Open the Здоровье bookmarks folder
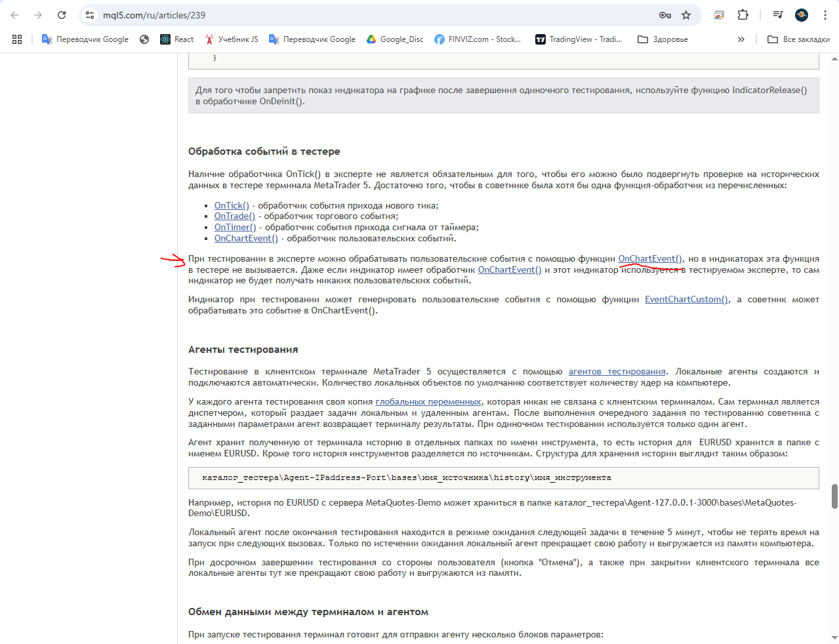Image resolution: width=839 pixels, height=644 pixels. coord(663,39)
